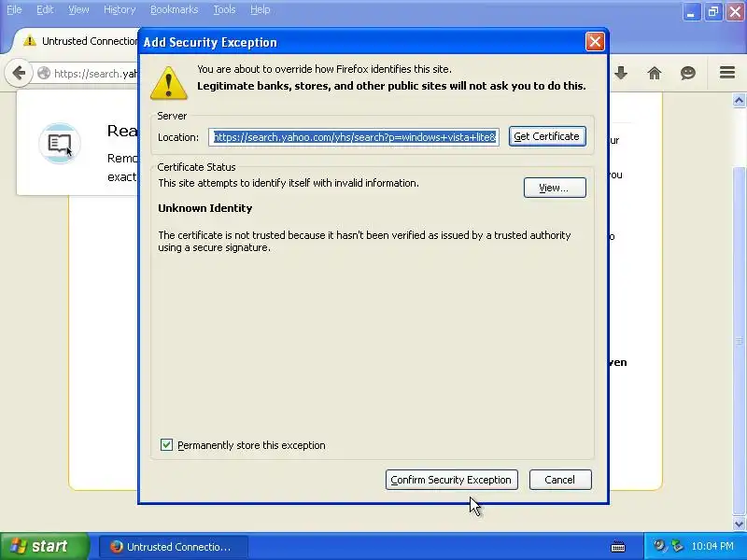Minimize the Firefox window
The height and width of the screenshot is (560, 747).
(691, 11)
